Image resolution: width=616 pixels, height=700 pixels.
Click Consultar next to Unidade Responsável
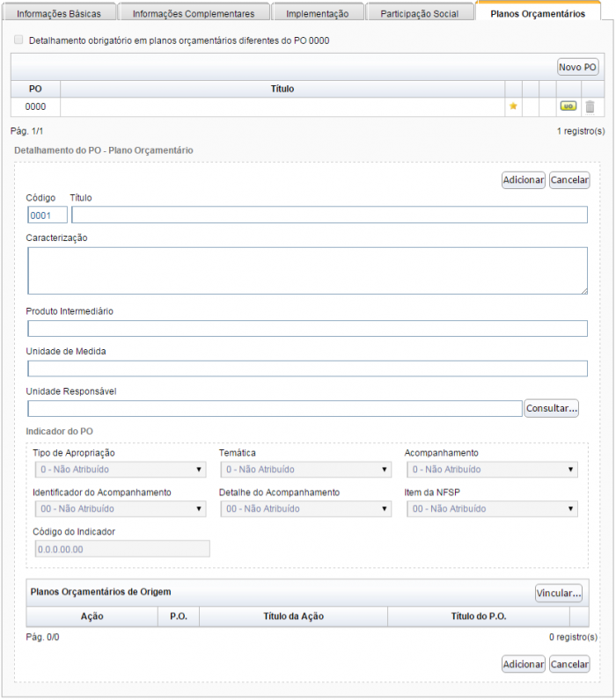[552, 408]
